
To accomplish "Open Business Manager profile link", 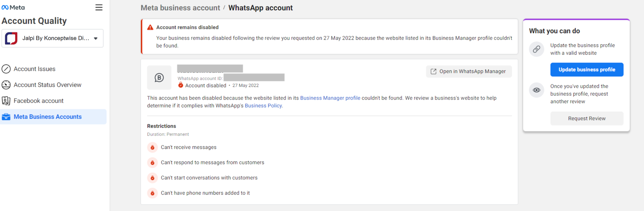I will [x=330, y=98].
